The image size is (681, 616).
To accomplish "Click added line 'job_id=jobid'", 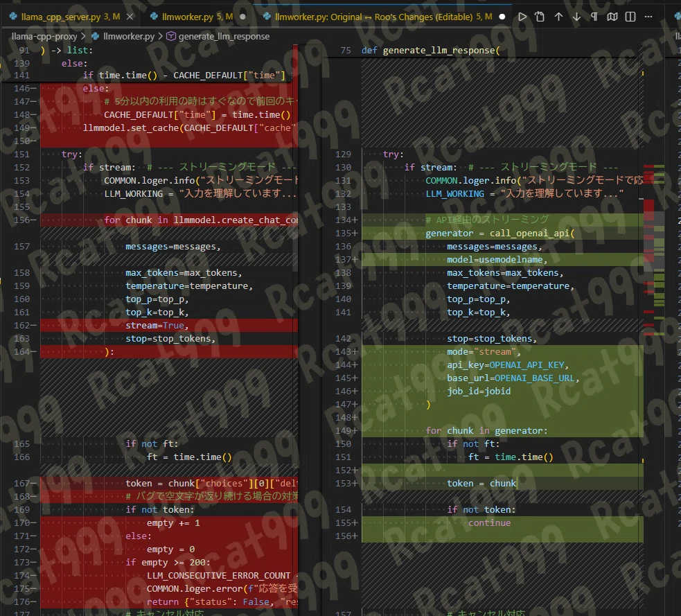I will click(479, 391).
